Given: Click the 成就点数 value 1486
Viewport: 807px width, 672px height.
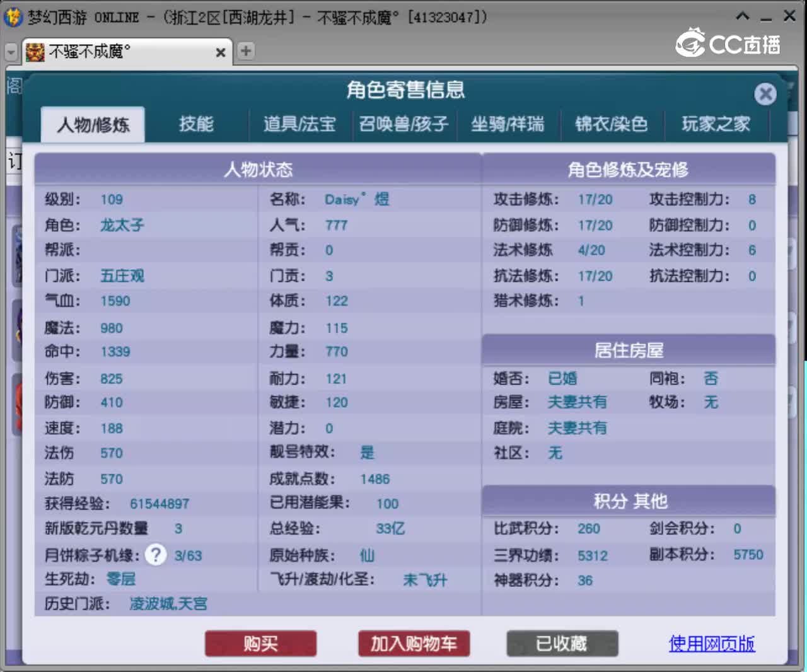Looking at the screenshot, I should point(375,479).
